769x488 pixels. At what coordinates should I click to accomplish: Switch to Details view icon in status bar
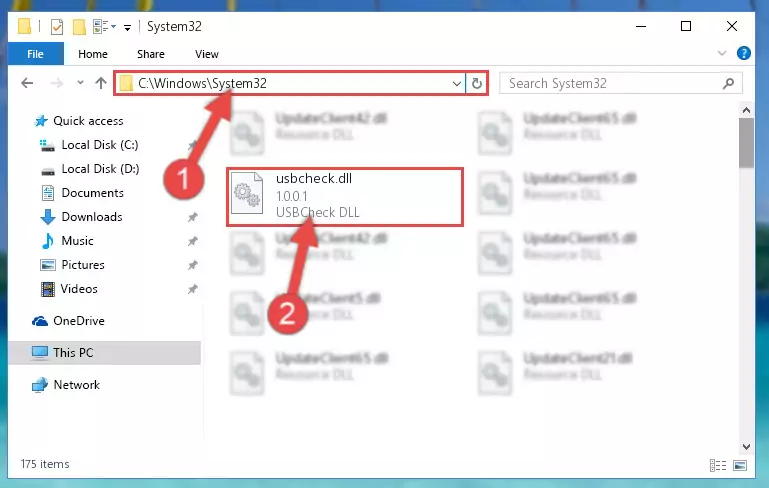tap(718, 465)
